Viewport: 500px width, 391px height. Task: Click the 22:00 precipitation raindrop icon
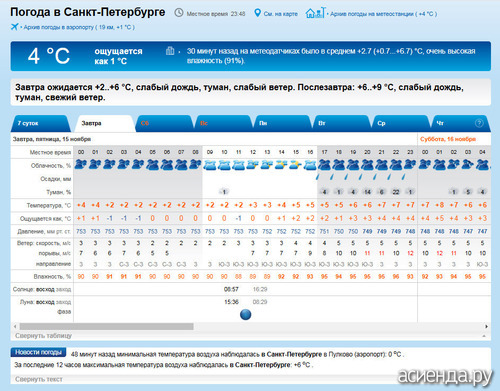click(x=390, y=177)
